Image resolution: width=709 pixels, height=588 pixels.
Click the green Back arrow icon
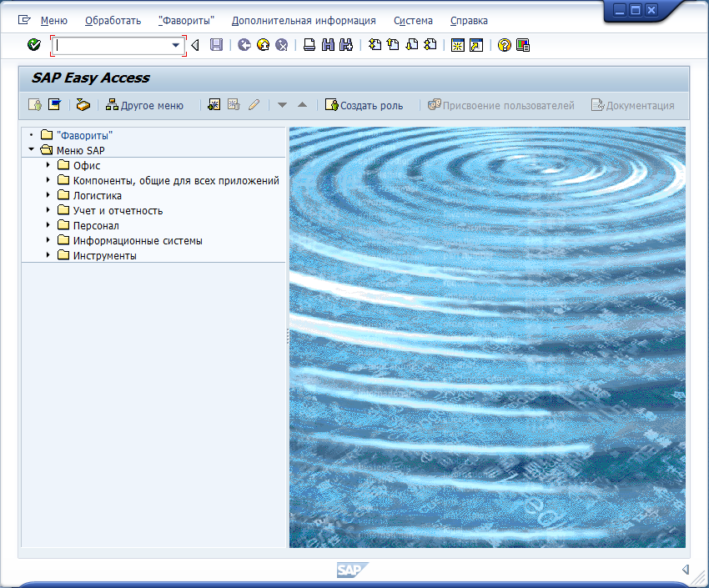[244, 45]
